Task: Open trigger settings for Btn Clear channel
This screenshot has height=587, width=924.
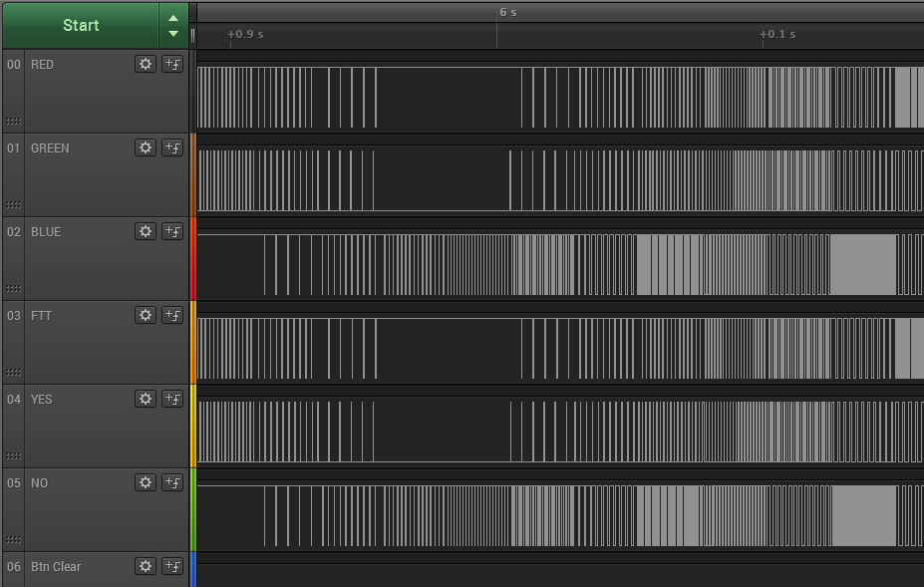Action: 172,566
